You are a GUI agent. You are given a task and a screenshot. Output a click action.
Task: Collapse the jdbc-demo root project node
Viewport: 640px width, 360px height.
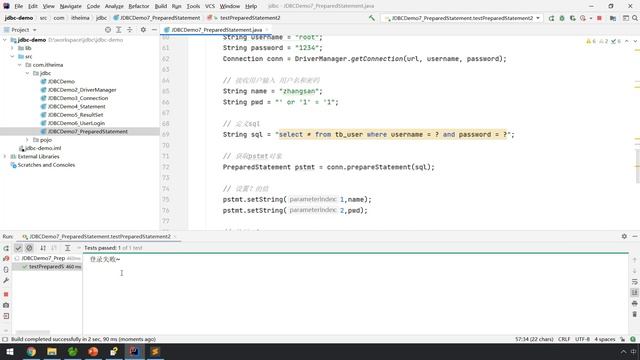point(5,40)
